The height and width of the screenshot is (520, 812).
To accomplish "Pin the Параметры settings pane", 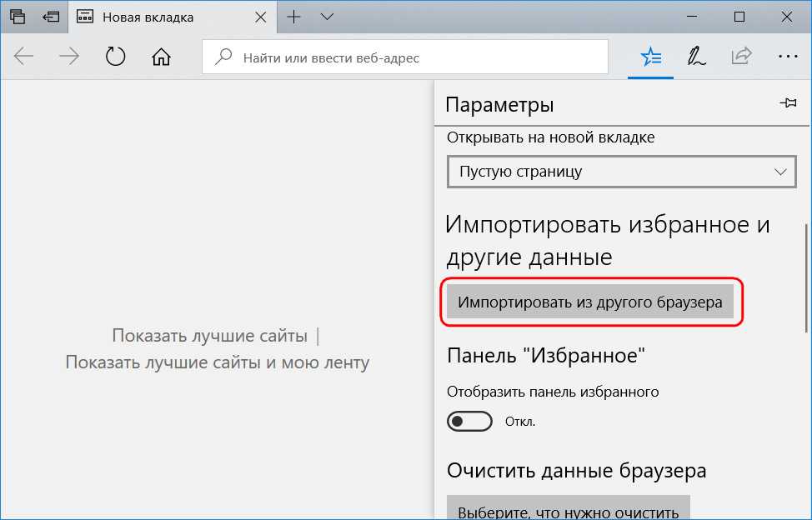I will pyautogui.click(x=787, y=103).
